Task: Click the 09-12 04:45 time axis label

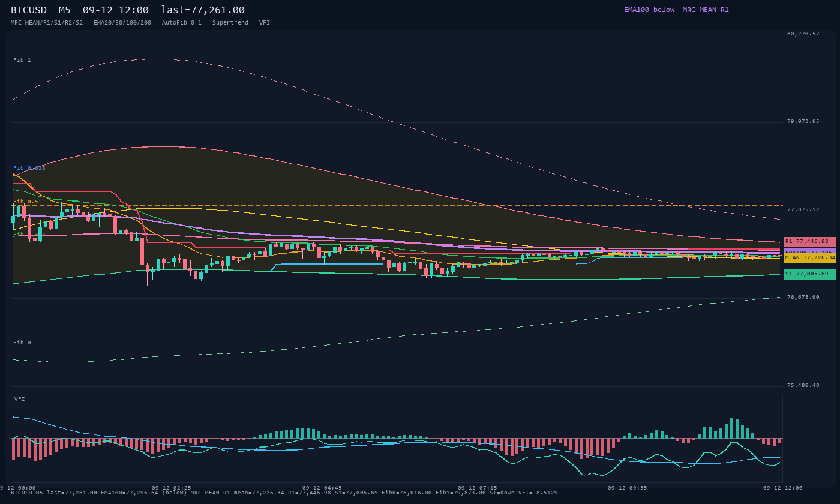Action: [322, 488]
